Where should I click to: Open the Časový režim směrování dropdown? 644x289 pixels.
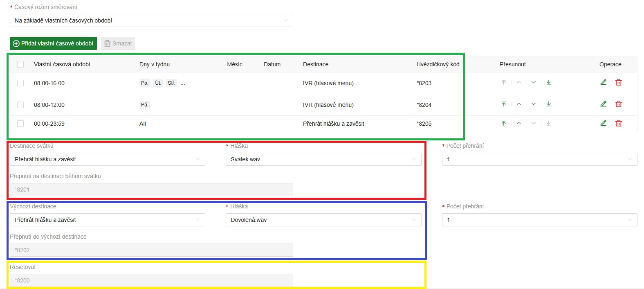tap(151, 20)
